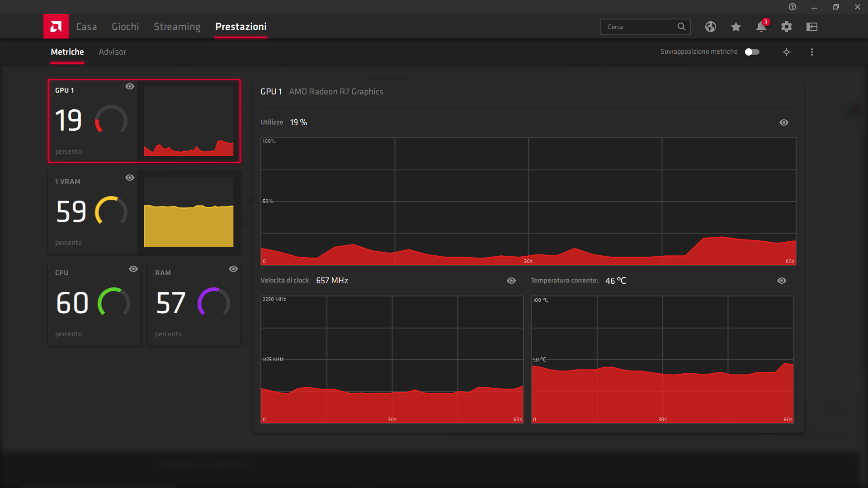Select the Prestazioni tab
This screenshot has width=868, height=488.
click(x=241, y=27)
